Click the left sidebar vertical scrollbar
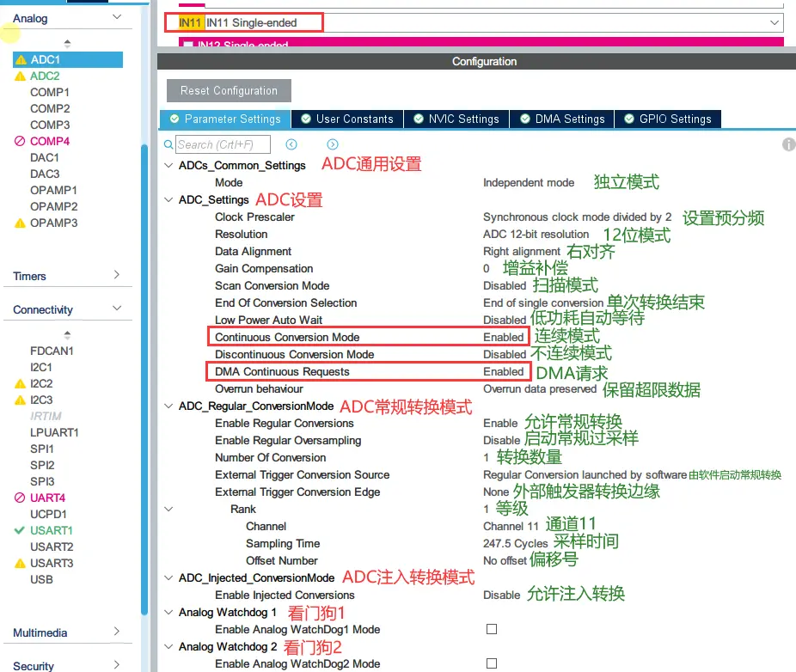Viewport: 796px width, 672px height. (144, 344)
